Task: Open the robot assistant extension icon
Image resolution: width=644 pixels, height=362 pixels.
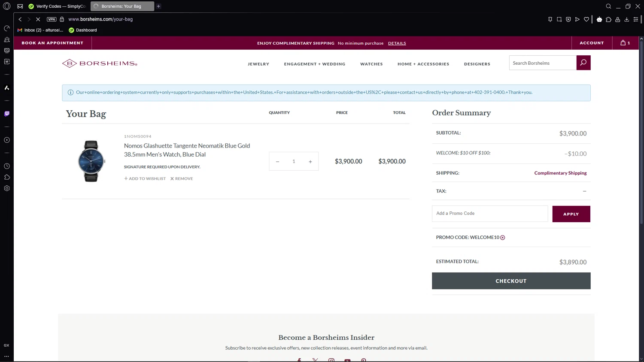Action: (599, 19)
